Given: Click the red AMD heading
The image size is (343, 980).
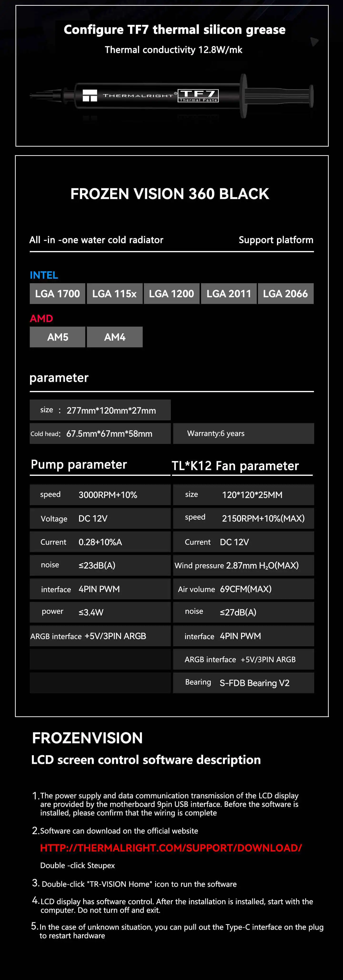Looking at the screenshot, I should 41,318.
